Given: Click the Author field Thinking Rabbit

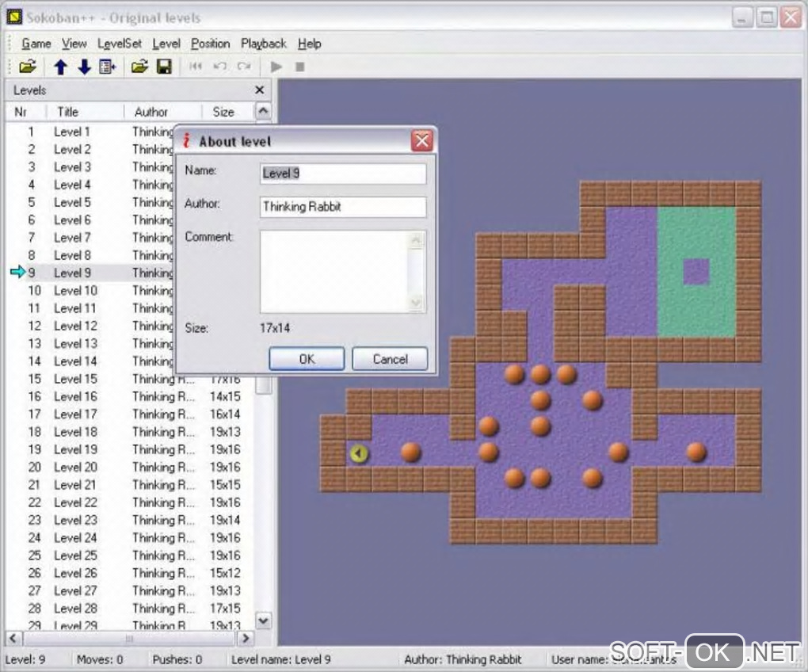Looking at the screenshot, I should [x=343, y=207].
